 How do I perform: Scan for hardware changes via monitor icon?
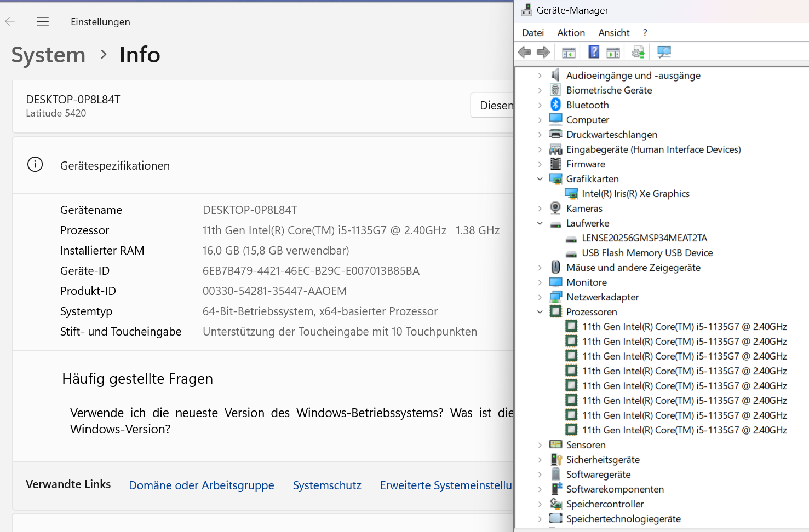coord(664,52)
